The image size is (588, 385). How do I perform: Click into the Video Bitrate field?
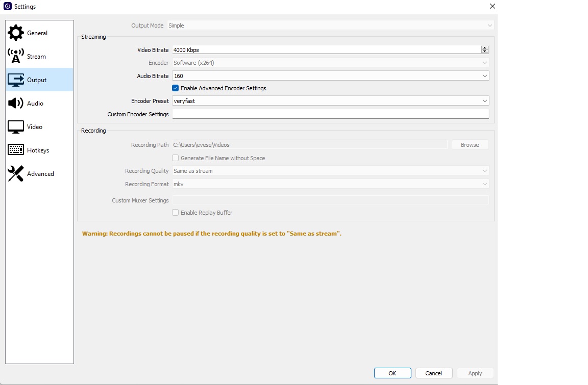click(x=326, y=50)
